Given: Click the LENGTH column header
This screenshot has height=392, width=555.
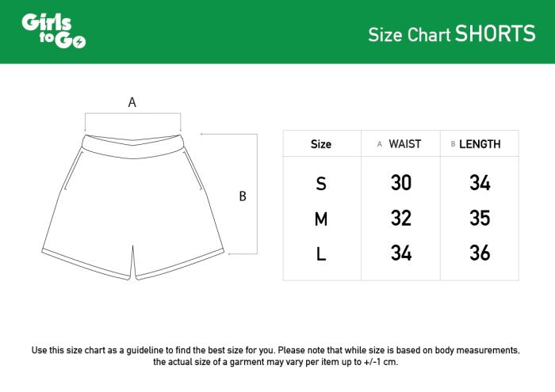Looking at the screenshot, I should (x=480, y=144).
